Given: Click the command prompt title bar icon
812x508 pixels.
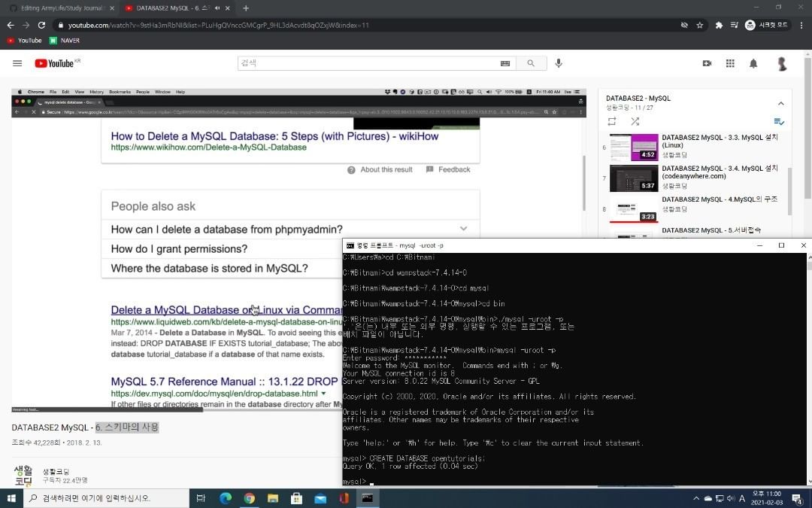Looking at the screenshot, I should tap(350, 245).
